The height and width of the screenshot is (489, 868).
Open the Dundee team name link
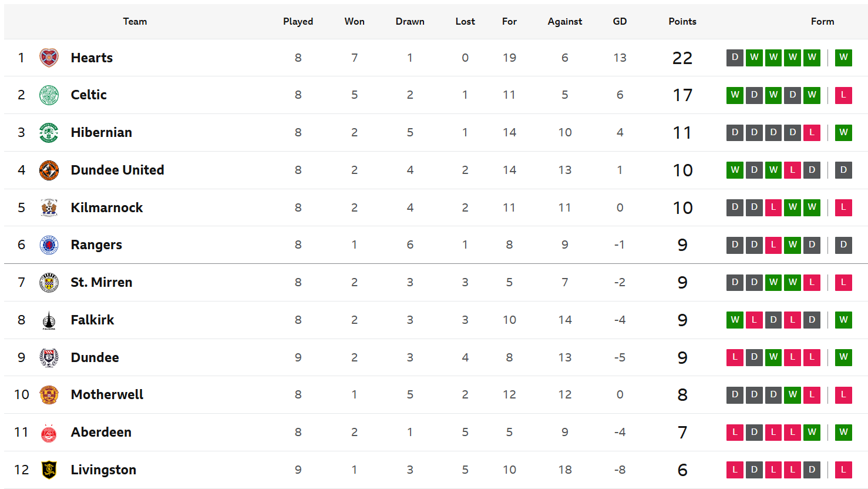95,357
